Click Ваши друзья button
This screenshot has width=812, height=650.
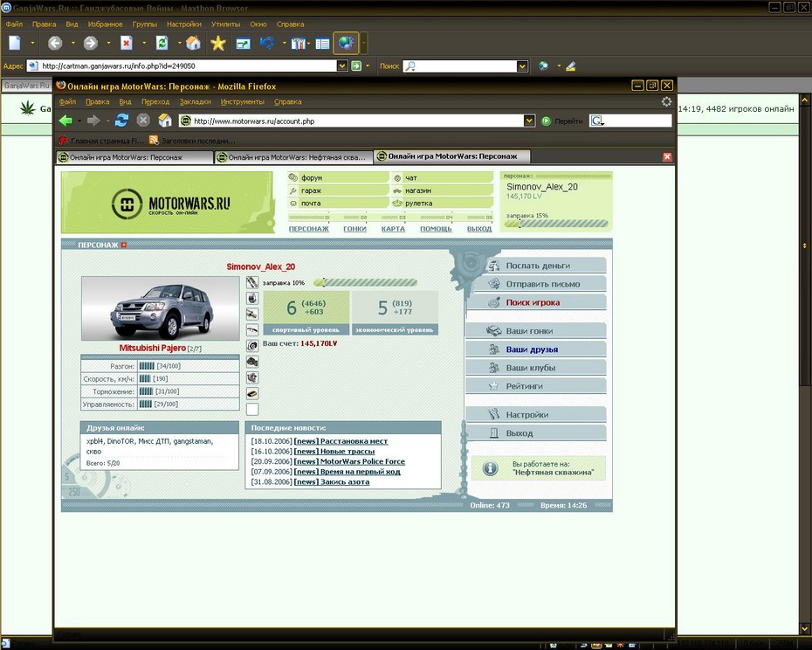536,349
